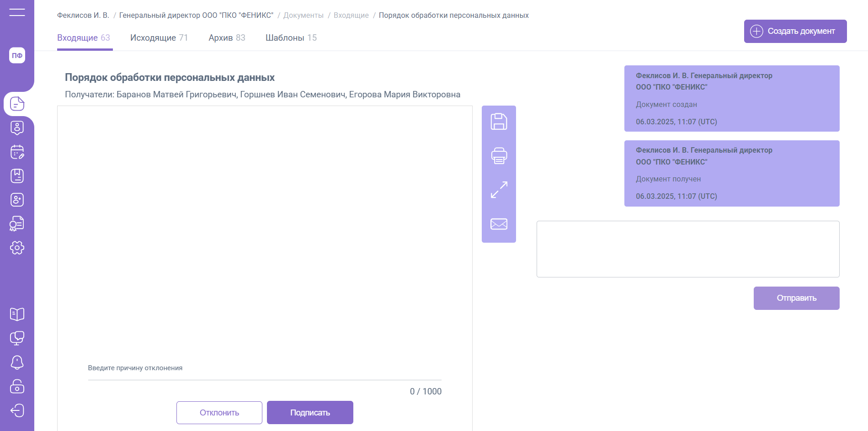Click the lock icon in sidebar
This screenshot has width=868, height=431.
[17, 386]
